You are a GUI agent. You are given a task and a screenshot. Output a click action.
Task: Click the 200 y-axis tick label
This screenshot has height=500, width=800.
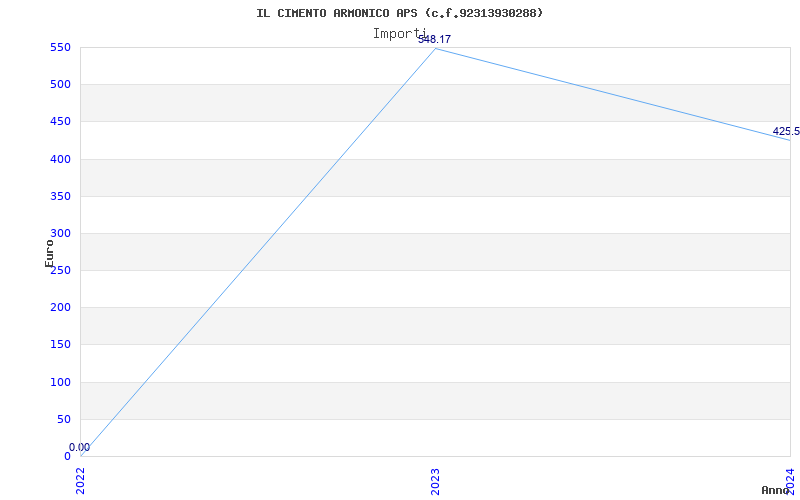[60, 308]
